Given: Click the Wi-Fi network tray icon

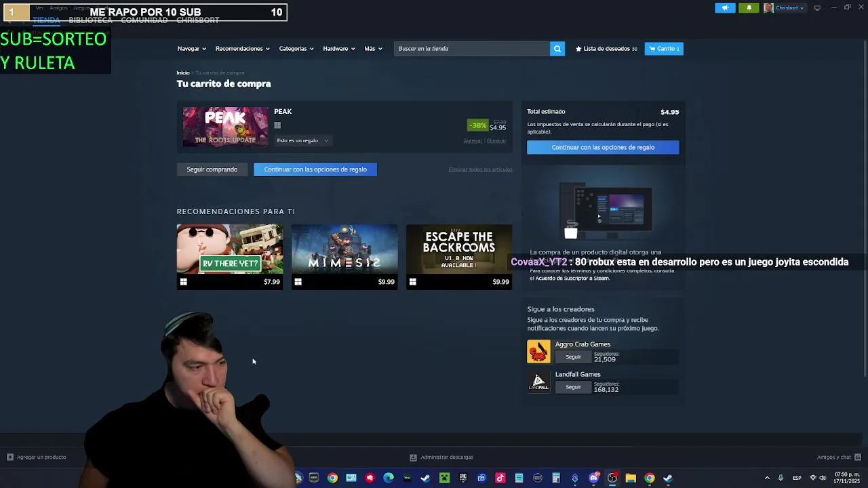Looking at the screenshot, I should [x=812, y=478].
